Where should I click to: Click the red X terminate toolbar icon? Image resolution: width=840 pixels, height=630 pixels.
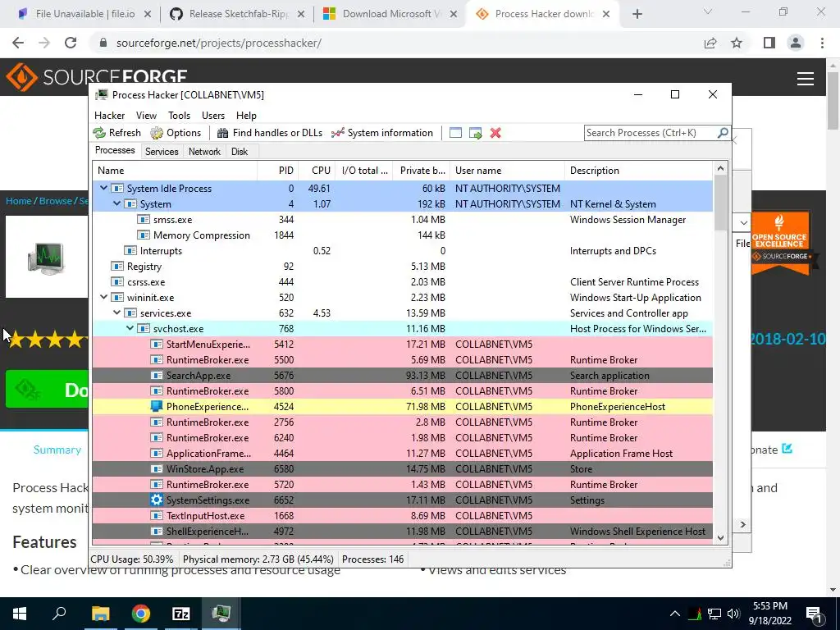point(495,133)
